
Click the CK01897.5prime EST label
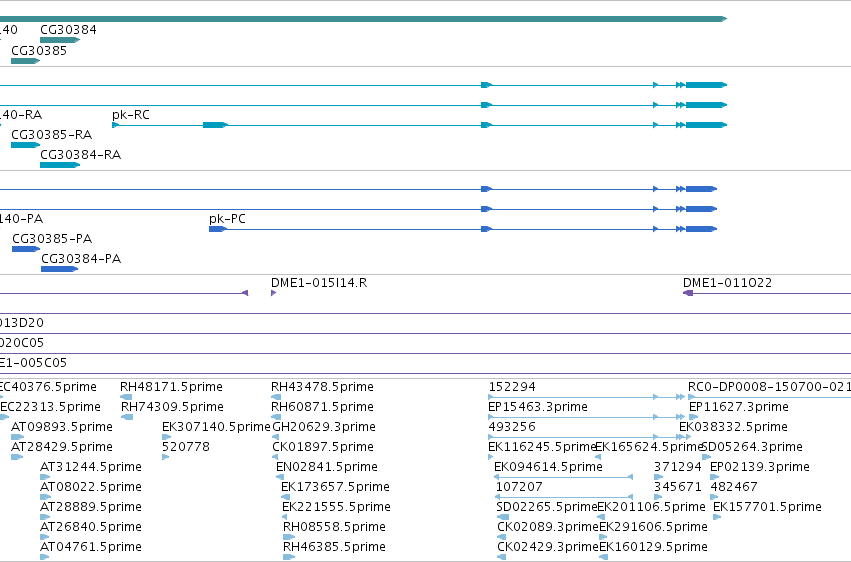coord(323,447)
